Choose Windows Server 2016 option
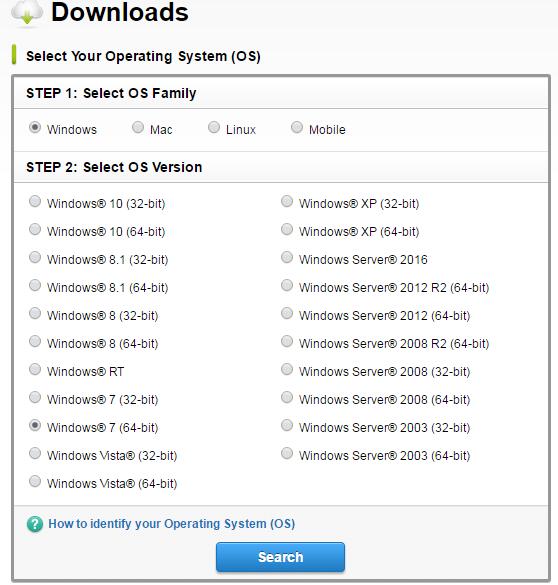The height and width of the screenshot is (585, 558). coord(287,257)
